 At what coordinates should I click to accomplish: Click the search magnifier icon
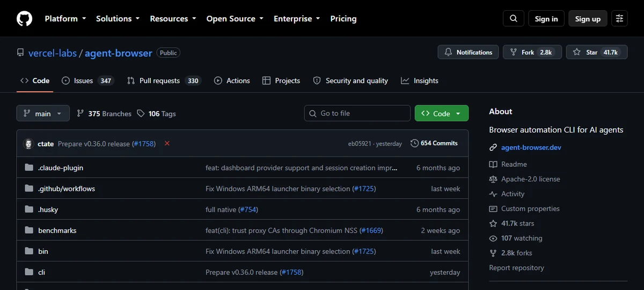tap(514, 18)
